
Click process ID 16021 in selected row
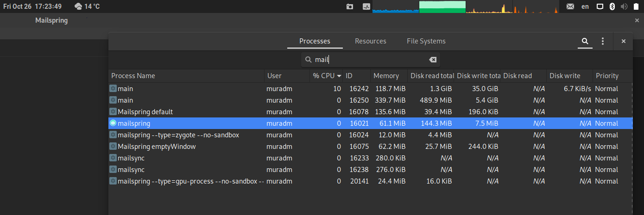click(359, 123)
